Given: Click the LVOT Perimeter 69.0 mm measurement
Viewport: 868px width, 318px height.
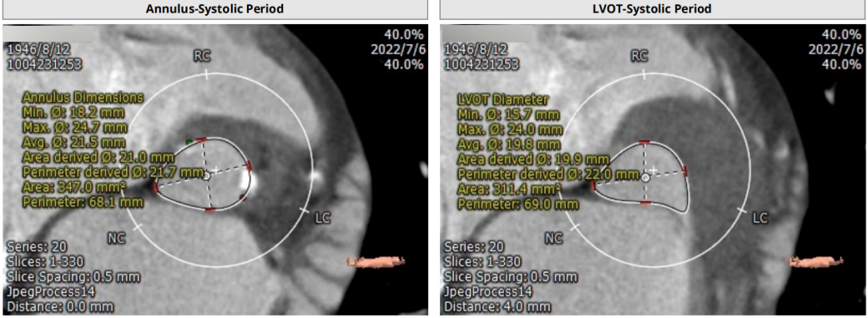Looking at the screenshot, I should pyautogui.click(x=517, y=204).
